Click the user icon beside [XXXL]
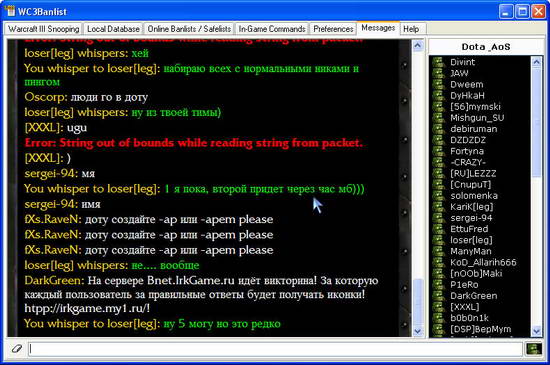The image size is (550, 365). coord(438,307)
